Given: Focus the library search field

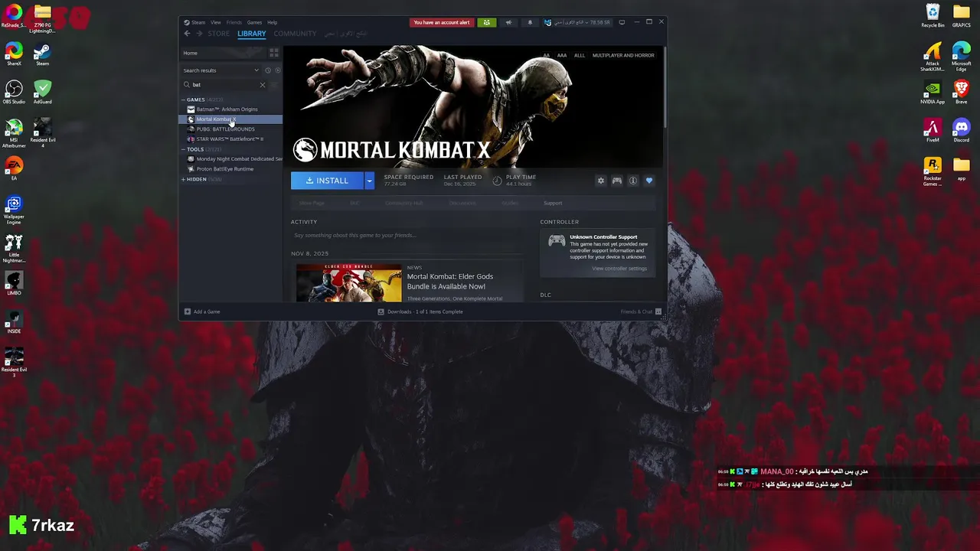Looking at the screenshot, I should coord(224,85).
